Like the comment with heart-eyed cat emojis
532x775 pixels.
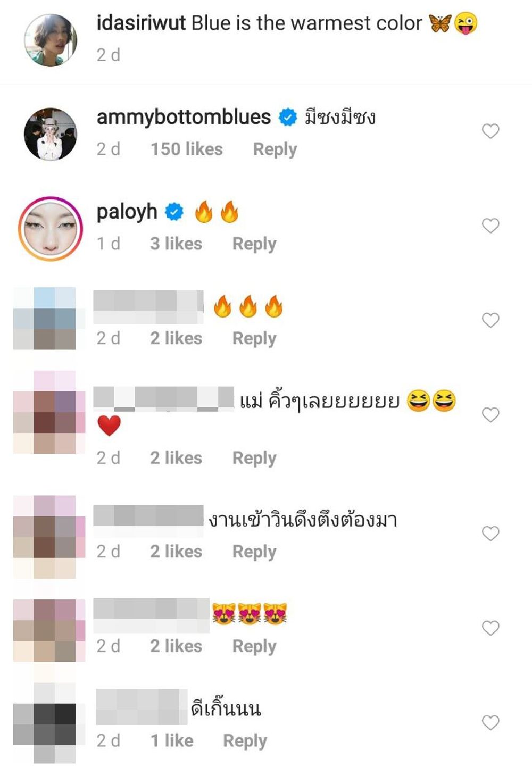click(x=490, y=628)
